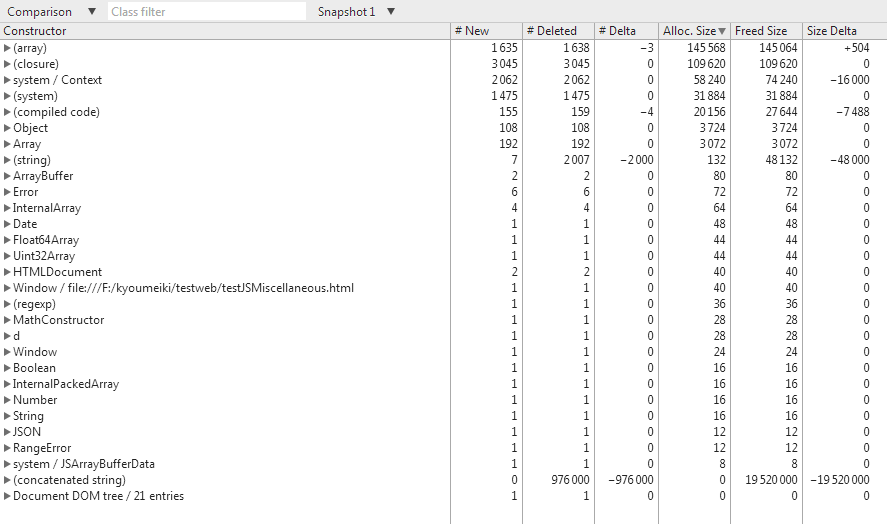Click the Size Delta value +504
Viewport: 887px width, 524px height.
(856, 48)
